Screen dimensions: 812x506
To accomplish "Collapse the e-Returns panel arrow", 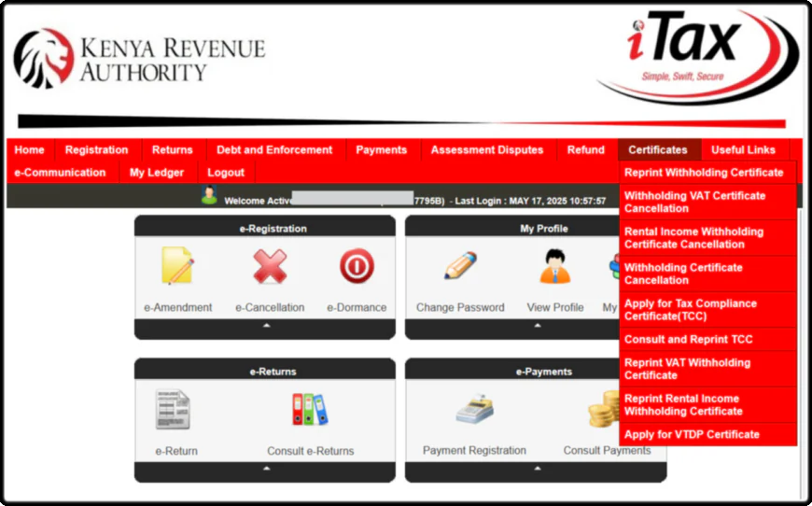I will 267,469.
